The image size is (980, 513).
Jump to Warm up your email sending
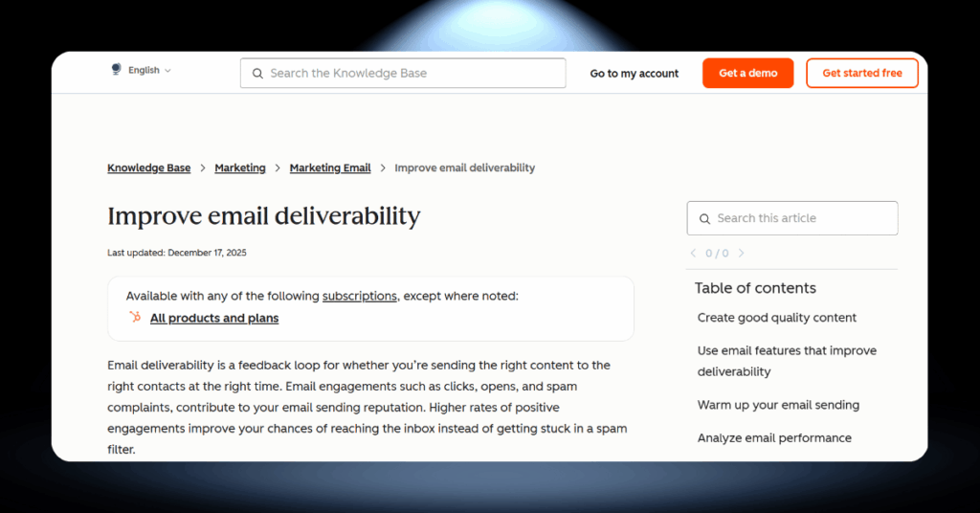(x=778, y=405)
